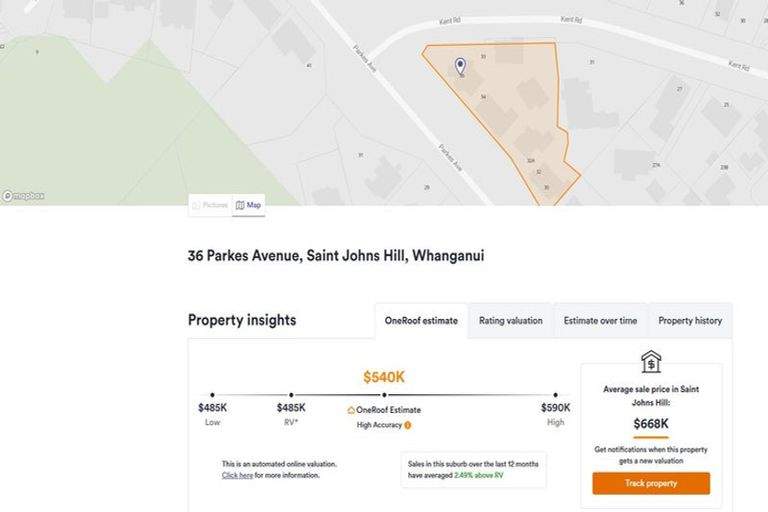The image size is (768, 512).
Task: Click the Low $485K point on the estimate range
Action: 212,395
